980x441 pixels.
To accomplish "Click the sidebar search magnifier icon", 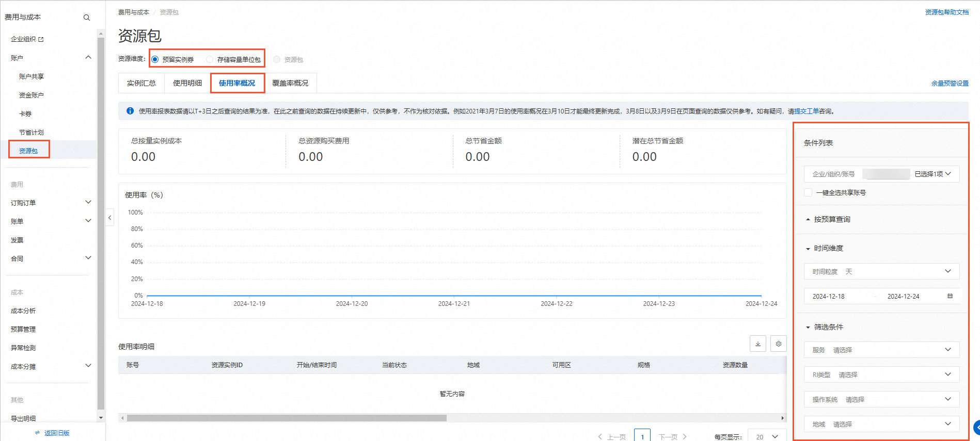I will (87, 18).
